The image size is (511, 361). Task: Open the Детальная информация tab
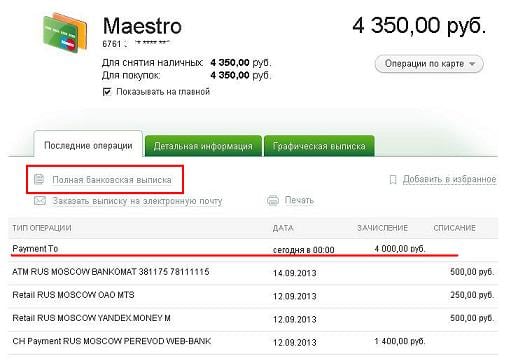coord(203,146)
